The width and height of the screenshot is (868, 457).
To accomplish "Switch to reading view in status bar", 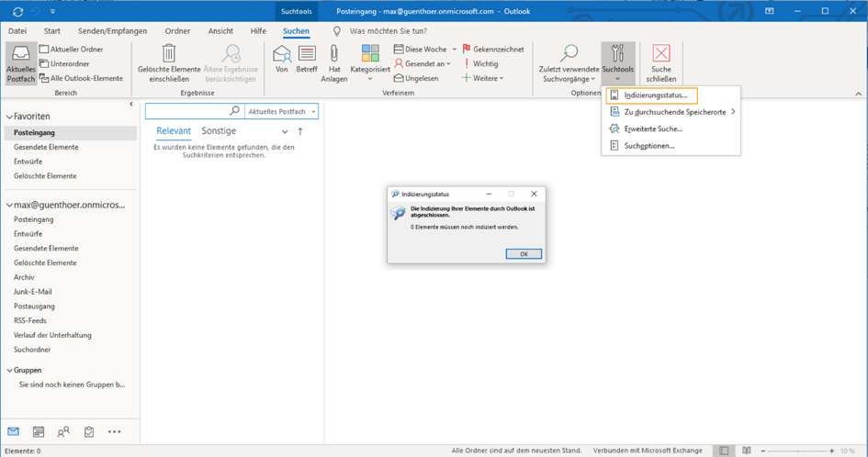I will point(746,451).
